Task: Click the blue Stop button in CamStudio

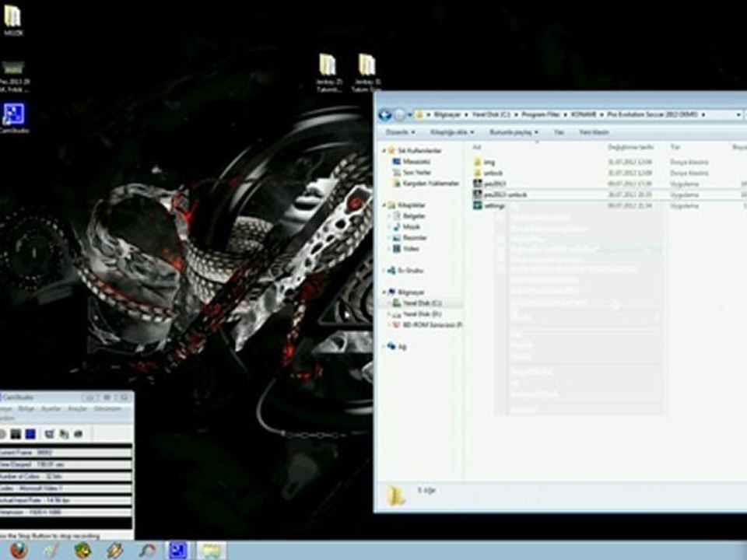Action: [30, 434]
